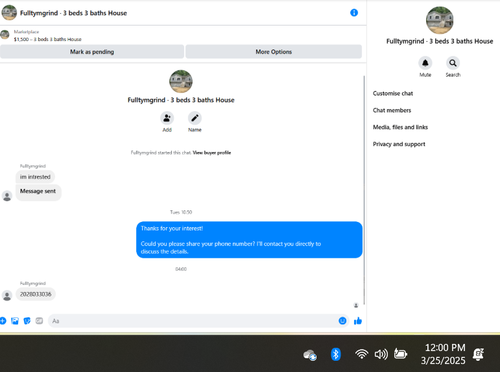Add people using the Add icon
The image size is (500, 372).
[x=167, y=118]
